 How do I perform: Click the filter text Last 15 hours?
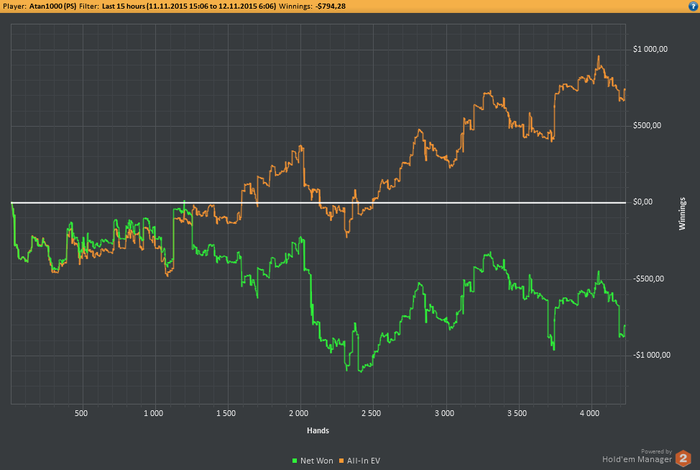click(x=123, y=6)
